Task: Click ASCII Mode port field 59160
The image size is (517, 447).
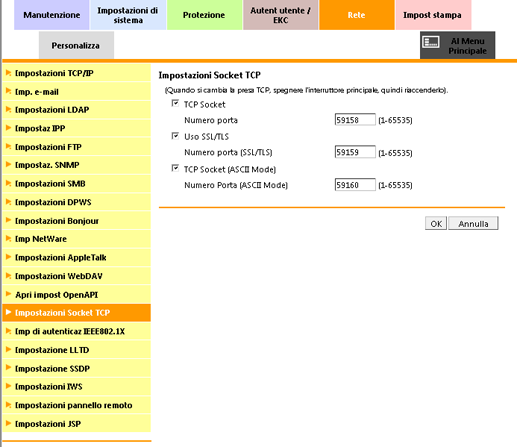Action: (x=355, y=185)
